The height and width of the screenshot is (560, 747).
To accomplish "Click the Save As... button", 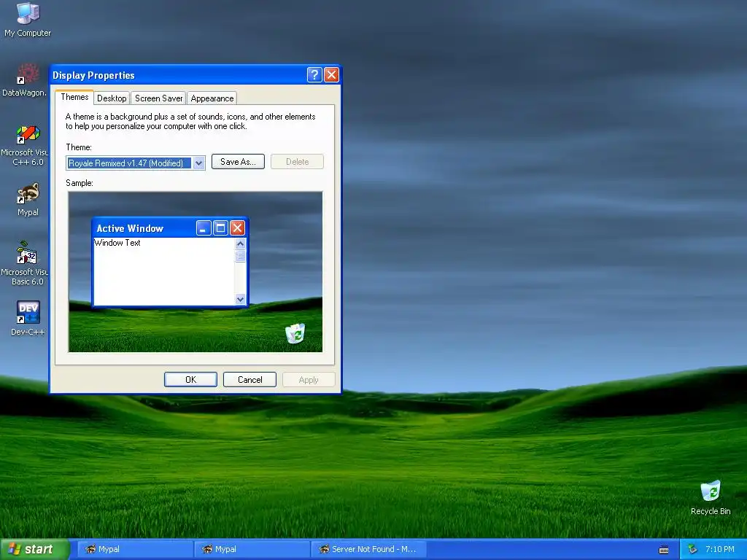I will [x=239, y=161].
